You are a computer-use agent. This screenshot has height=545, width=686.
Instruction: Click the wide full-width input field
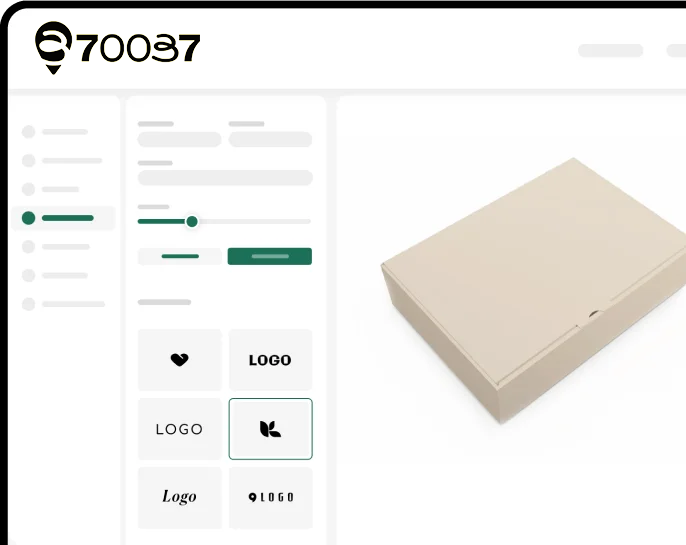point(225,178)
